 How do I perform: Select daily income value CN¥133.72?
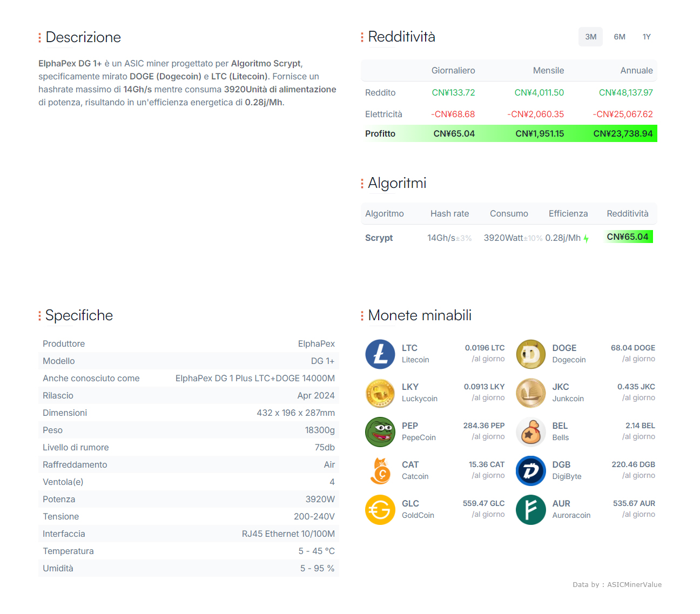[x=453, y=92]
